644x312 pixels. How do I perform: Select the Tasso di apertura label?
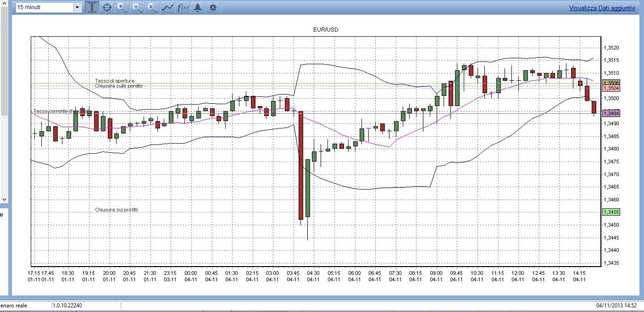[115, 81]
